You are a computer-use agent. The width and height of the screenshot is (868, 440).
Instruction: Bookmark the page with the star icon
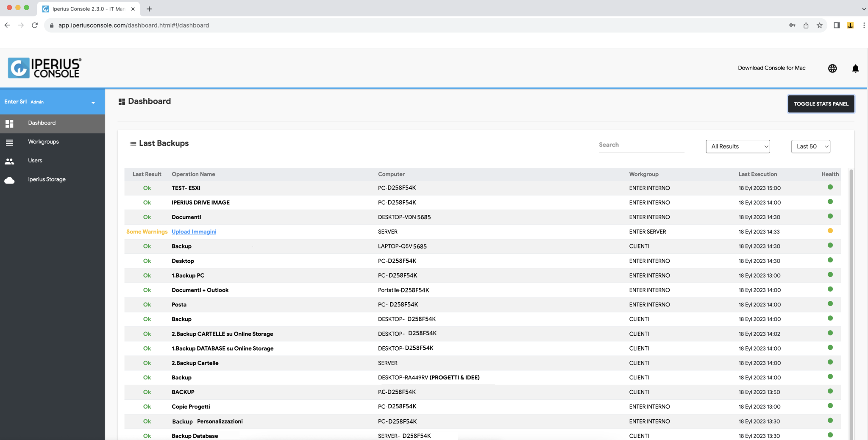pyautogui.click(x=820, y=25)
